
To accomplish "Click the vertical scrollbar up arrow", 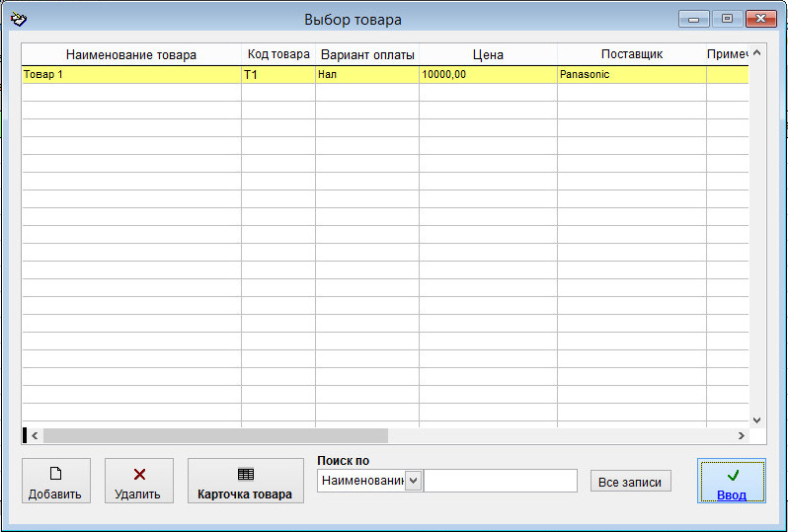I will click(x=757, y=52).
